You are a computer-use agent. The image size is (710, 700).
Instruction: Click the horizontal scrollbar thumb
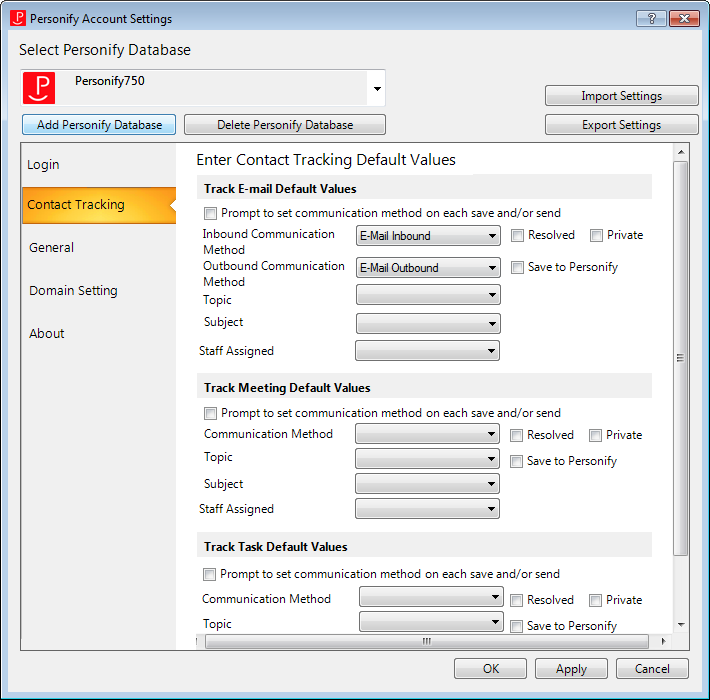tap(427, 641)
